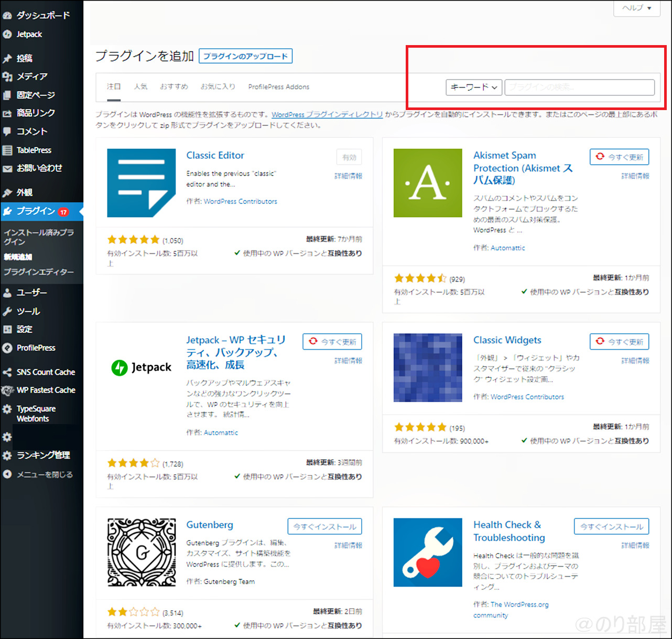Switch to the 人気 tab

point(140,87)
